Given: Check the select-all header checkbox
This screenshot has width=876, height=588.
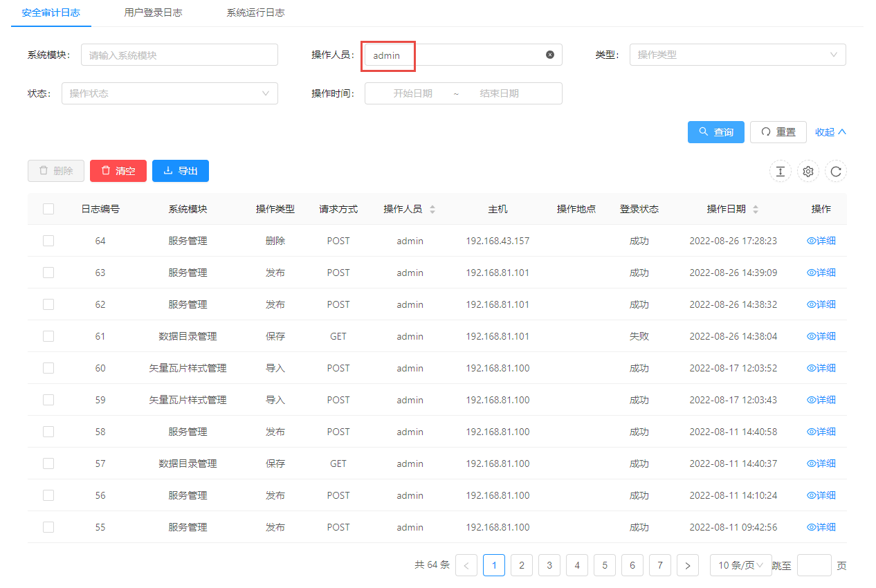Looking at the screenshot, I should pyautogui.click(x=48, y=209).
